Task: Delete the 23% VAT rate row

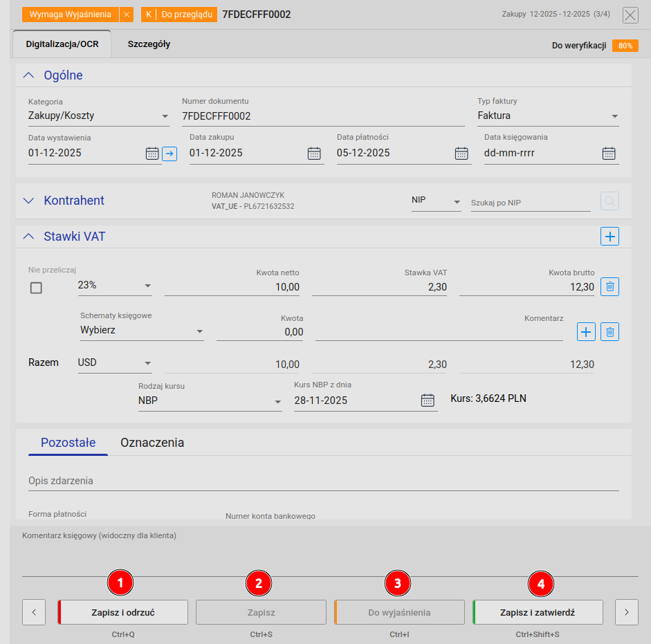Action: pos(609,286)
